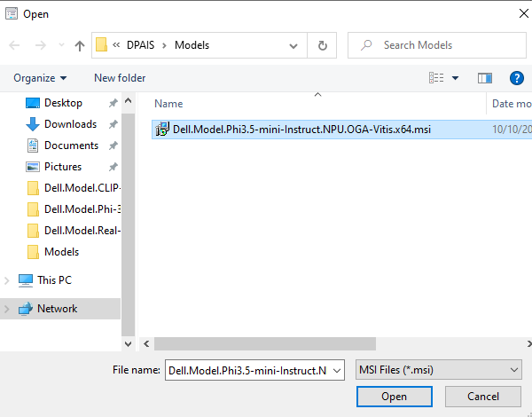The width and height of the screenshot is (532, 417).
Task: Click the MSI installer file icon
Action: (162, 130)
